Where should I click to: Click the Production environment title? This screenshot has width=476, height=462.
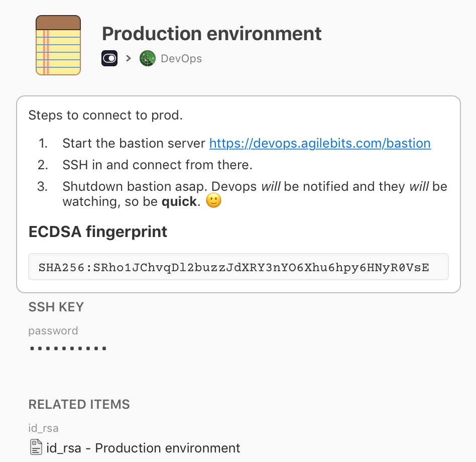click(211, 34)
